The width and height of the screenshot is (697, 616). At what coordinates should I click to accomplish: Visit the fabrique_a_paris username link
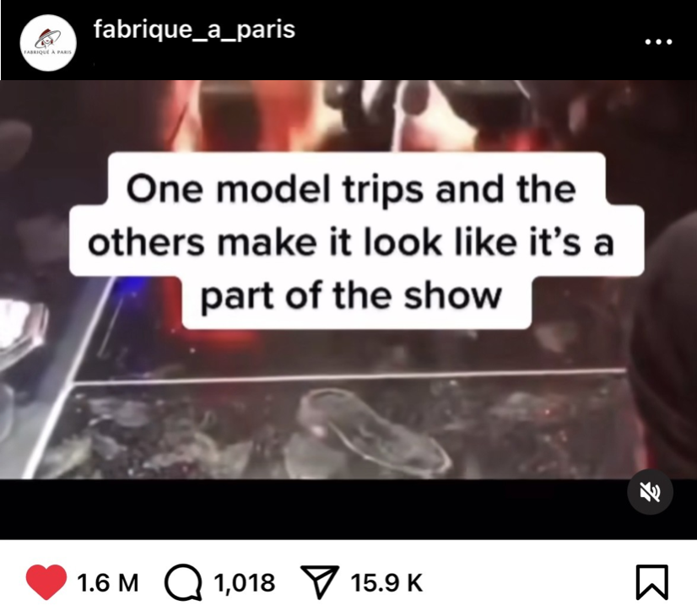click(x=194, y=30)
